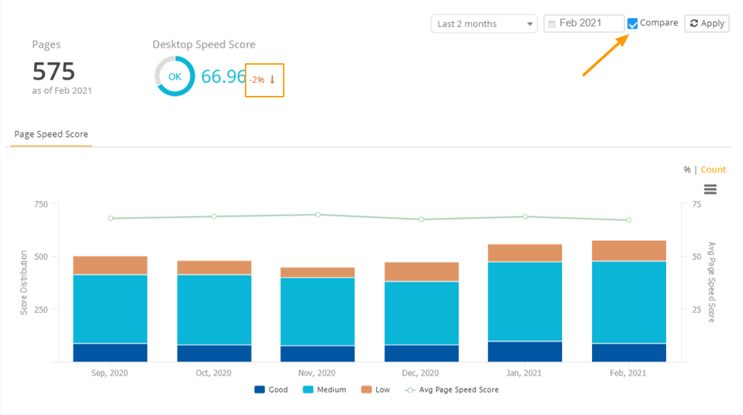Click the Feb, 2021 Good bar segment
Image resolution: width=743 pixels, height=415 pixels.
click(x=629, y=353)
